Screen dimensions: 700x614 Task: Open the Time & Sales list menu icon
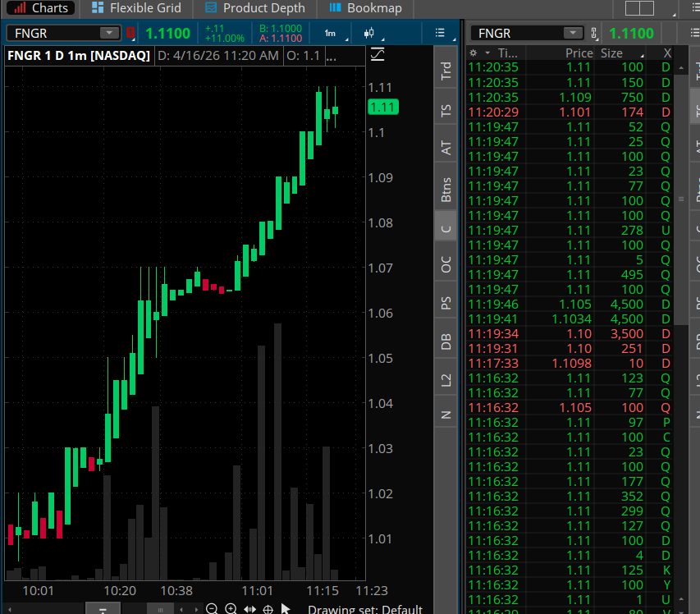click(x=694, y=33)
